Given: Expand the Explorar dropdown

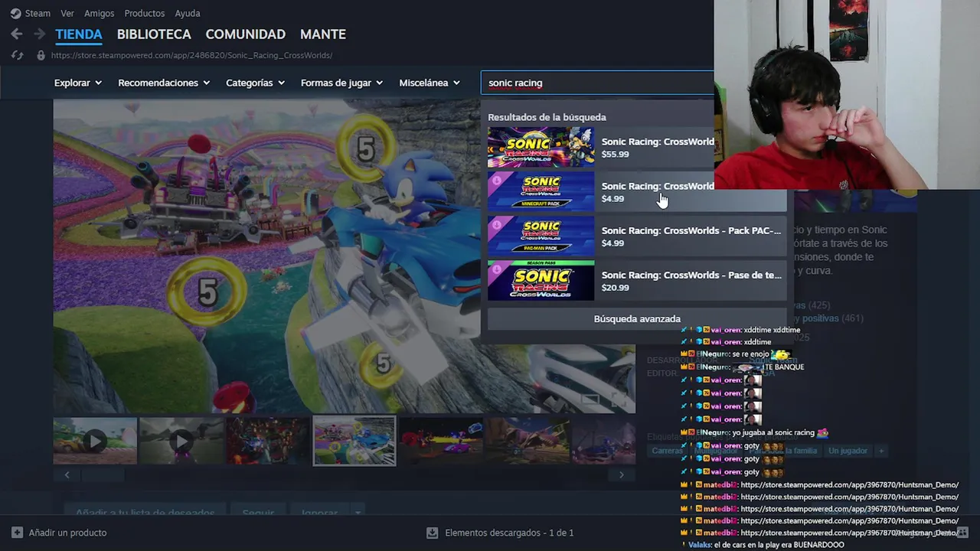Looking at the screenshot, I should tap(78, 83).
